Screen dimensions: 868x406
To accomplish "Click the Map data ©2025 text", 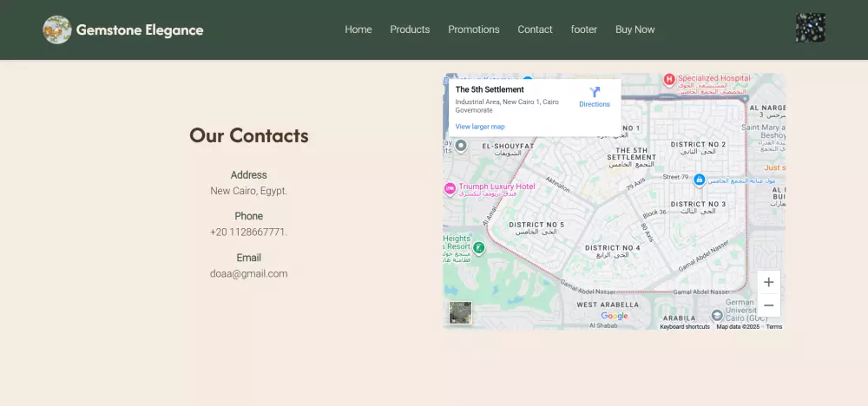I will pos(738,327).
